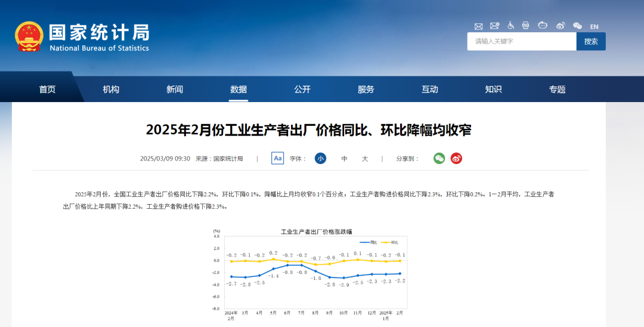Open the mail settings envelope-gear icon
The height and width of the screenshot is (327, 644).
[x=494, y=26]
